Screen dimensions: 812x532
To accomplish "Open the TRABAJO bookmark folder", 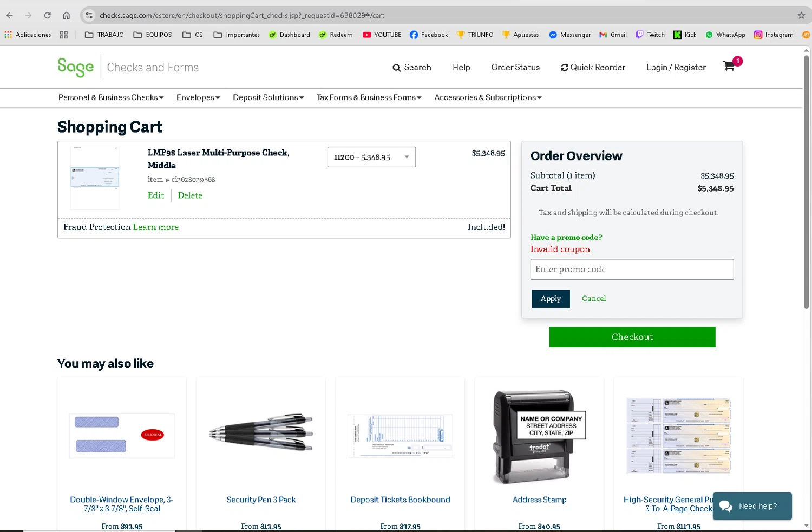I will click(x=104, y=35).
